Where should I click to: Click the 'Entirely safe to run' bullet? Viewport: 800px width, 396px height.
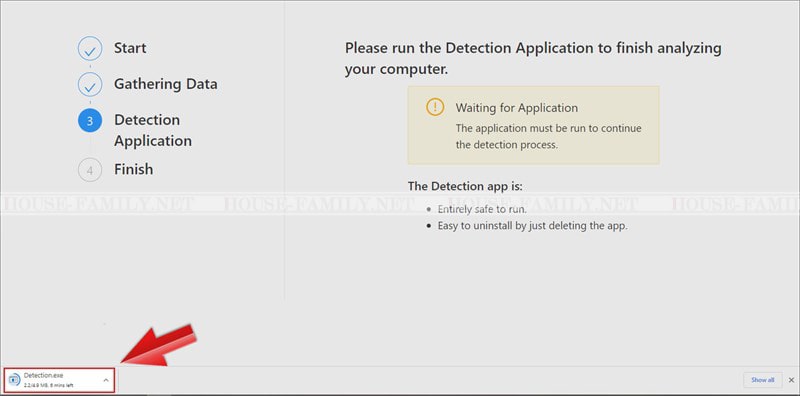point(482,210)
